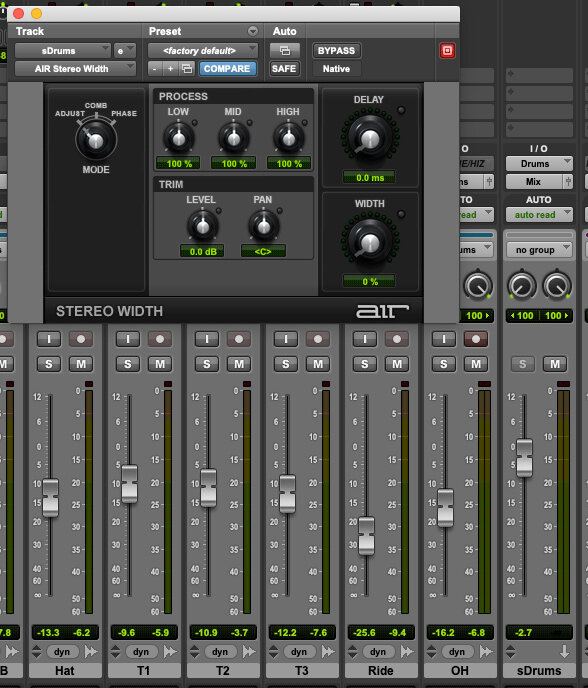588x688 pixels.
Task: Solo the Hat track
Action: (x=49, y=364)
